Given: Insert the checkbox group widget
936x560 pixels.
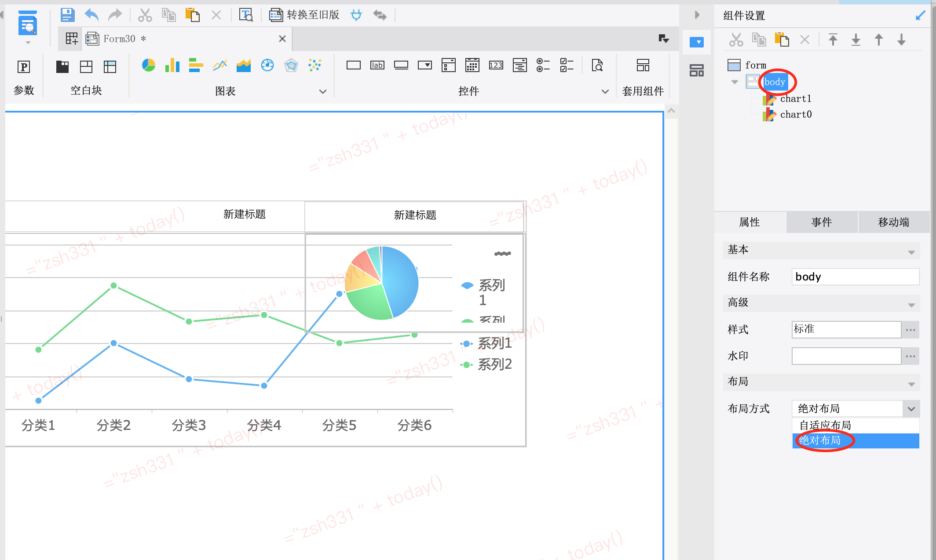Looking at the screenshot, I should pos(567,65).
